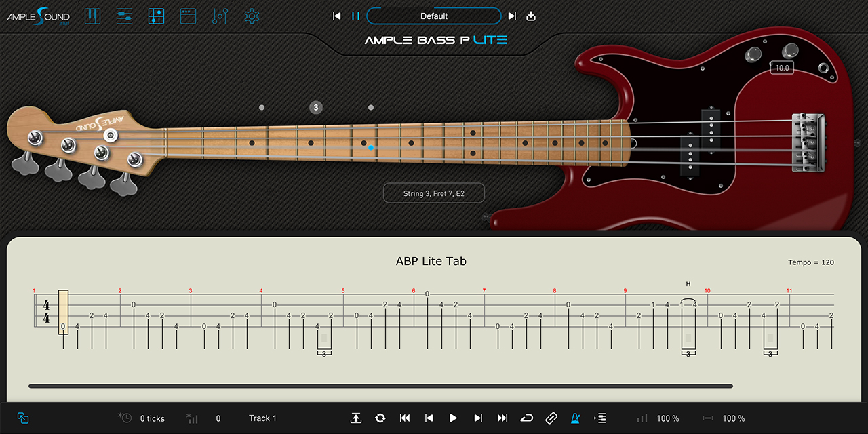Click the velocity offset bars icon
This screenshot has height=434, width=868.
tap(192, 418)
